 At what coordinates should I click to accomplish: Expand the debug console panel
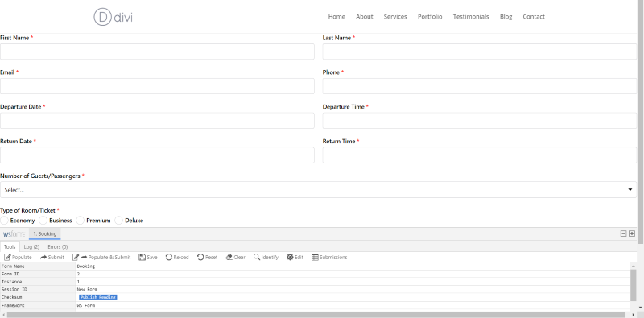[x=632, y=233]
